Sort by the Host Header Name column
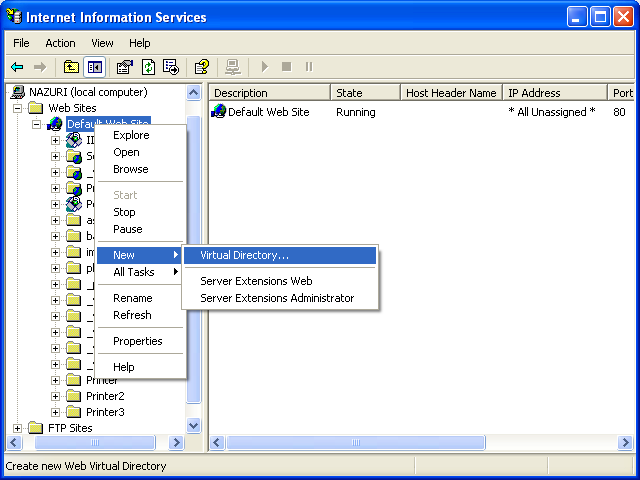 (451, 93)
